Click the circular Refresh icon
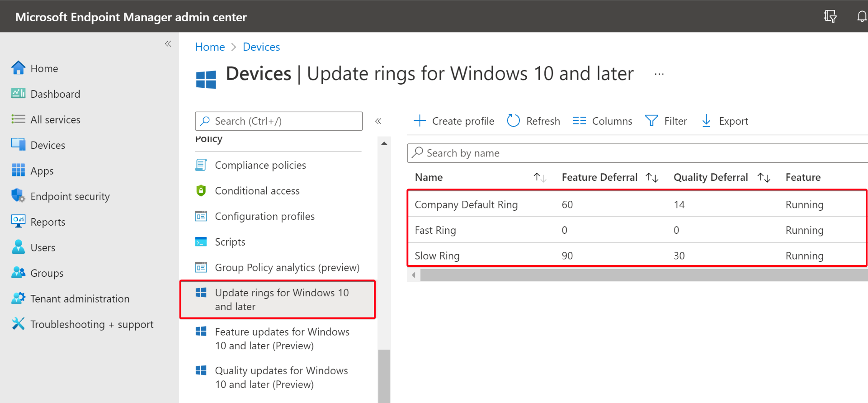This screenshot has width=868, height=403. (x=513, y=121)
